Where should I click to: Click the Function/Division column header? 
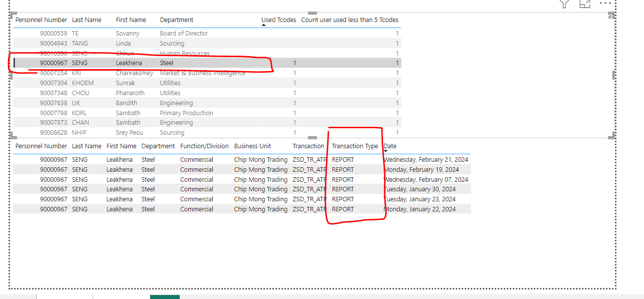click(x=204, y=146)
